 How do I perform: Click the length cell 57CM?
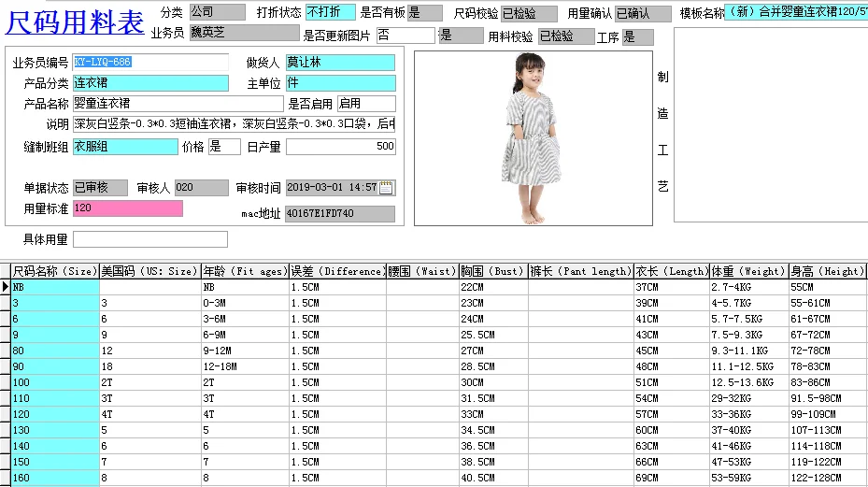point(672,414)
